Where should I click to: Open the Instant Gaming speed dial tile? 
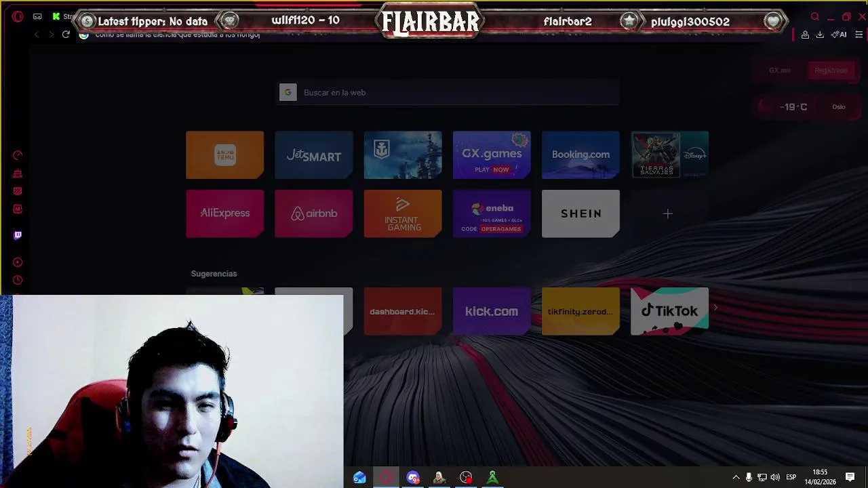coord(403,213)
